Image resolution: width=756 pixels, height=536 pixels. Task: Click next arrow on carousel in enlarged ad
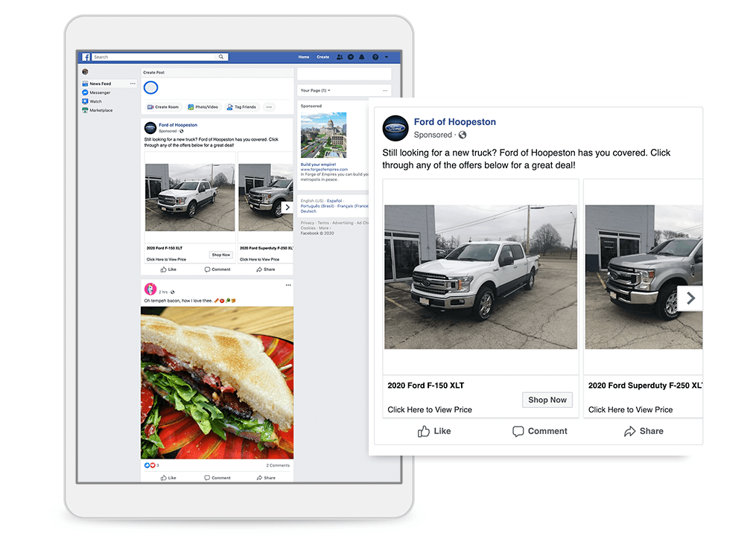(x=690, y=299)
